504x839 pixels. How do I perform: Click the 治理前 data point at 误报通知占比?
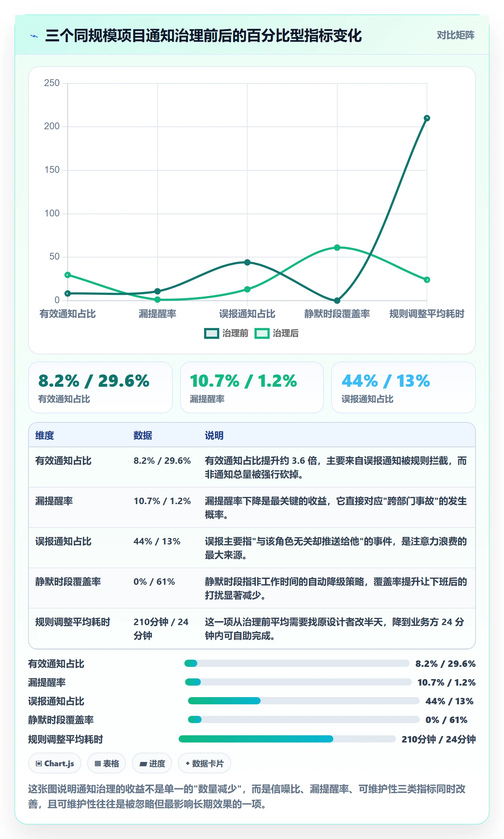(247, 262)
